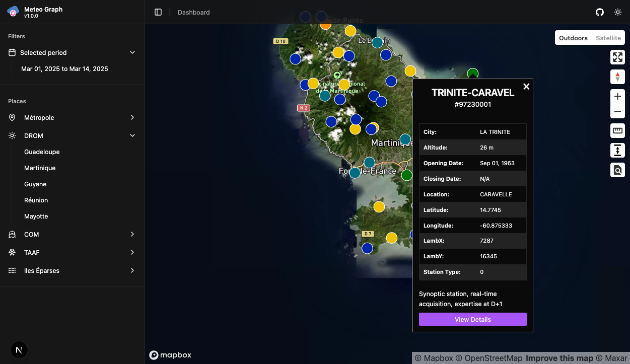Expand the Iles Éparses section chevron
The height and width of the screenshot is (364, 630).
click(x=132, y=270)
